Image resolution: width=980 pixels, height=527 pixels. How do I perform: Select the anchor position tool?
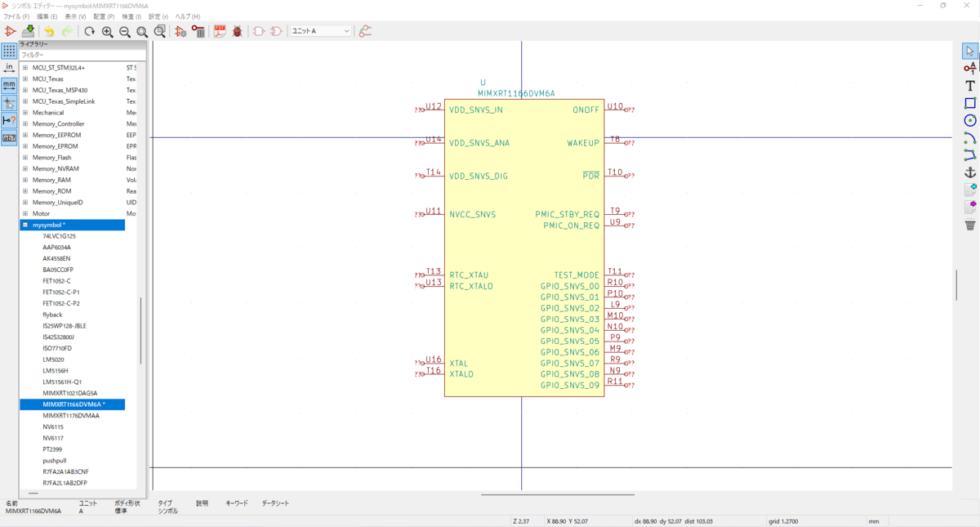[970, 172]
